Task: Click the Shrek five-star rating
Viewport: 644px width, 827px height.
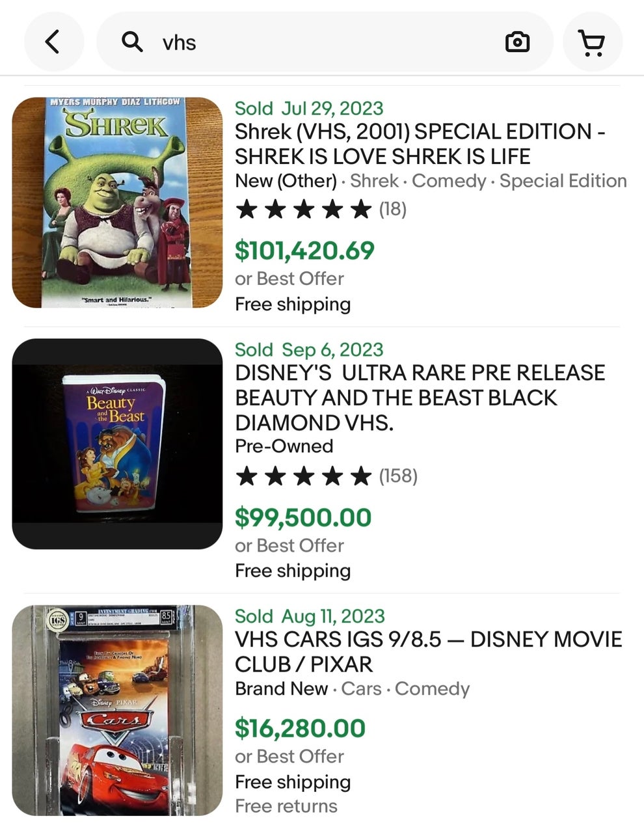Action: [303, 210]
